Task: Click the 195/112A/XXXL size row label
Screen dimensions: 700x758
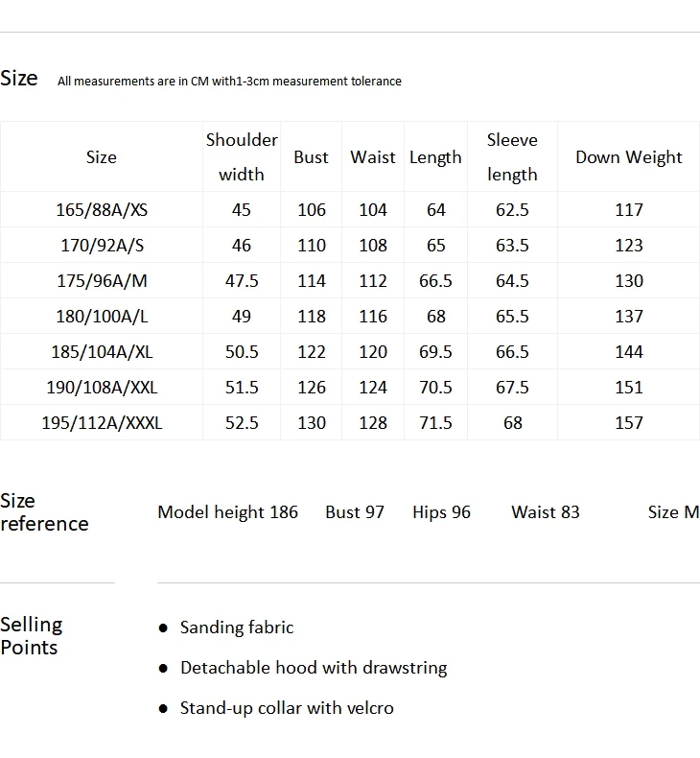Action: (x=102, y=423)
